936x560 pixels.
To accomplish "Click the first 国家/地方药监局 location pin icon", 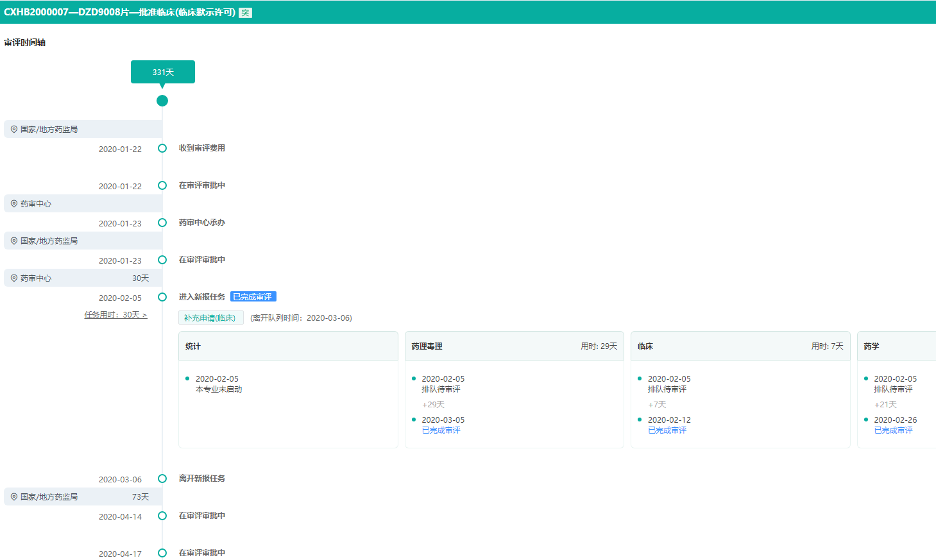I will [x=14, y=130].
